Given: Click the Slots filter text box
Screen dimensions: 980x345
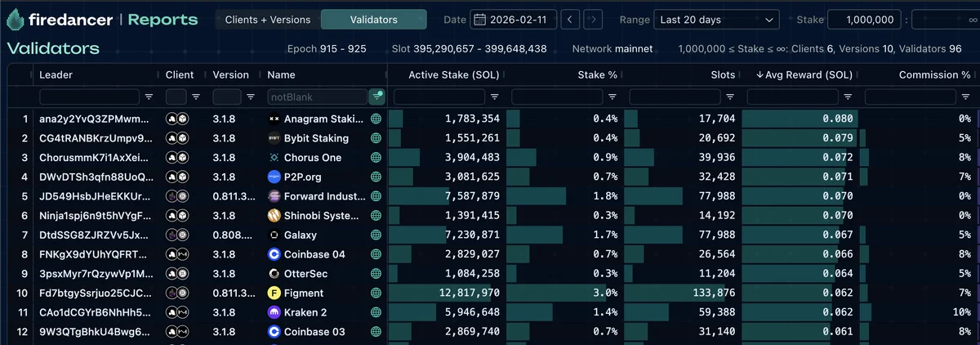Looking at the screenshot, I should [x=675, y=96].
